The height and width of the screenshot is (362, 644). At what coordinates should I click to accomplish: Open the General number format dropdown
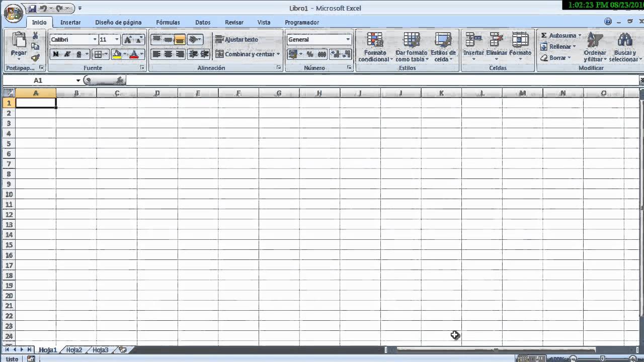348,40
